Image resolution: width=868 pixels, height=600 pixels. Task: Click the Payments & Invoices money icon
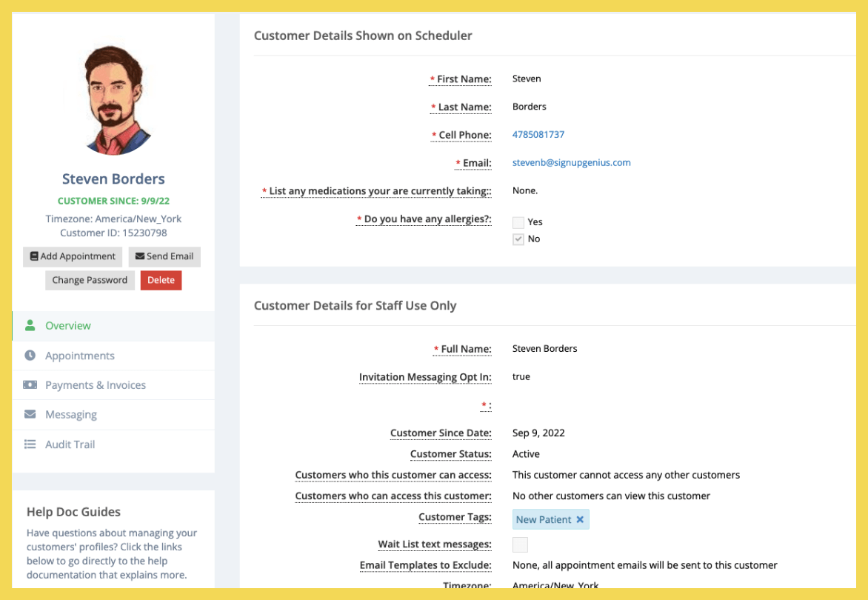[30, 384]
